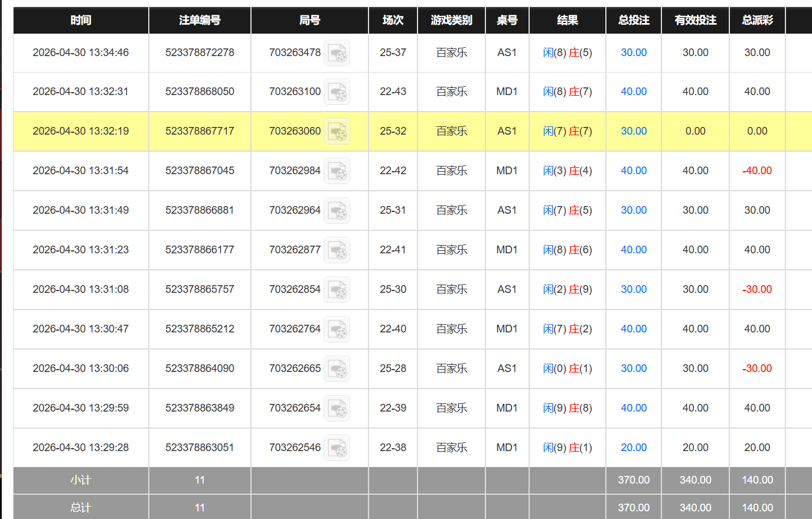Screen dimensions: 812x519
Task: Select order number 523378868050
Action: [200, 92]
